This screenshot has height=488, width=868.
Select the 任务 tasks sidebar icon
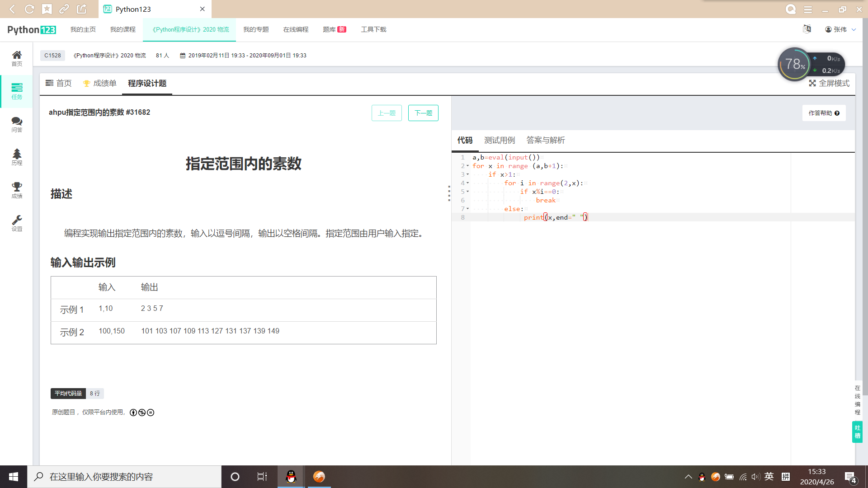point(17,91)
